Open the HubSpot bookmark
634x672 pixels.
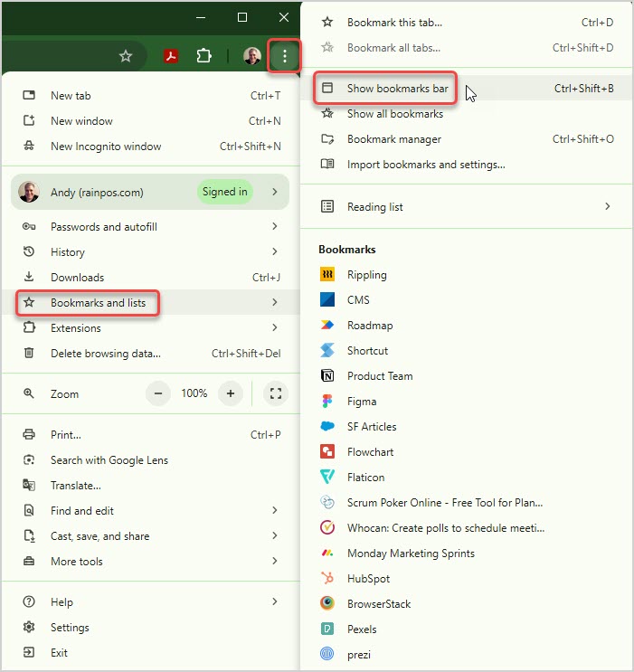click(x=467, y=578)
